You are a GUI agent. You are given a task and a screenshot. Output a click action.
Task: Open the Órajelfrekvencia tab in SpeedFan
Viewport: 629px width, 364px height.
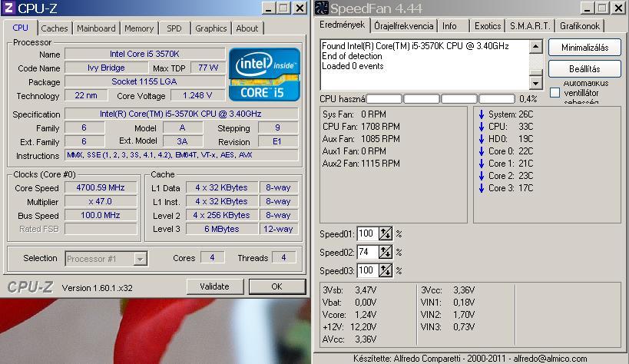pos(403,26)
